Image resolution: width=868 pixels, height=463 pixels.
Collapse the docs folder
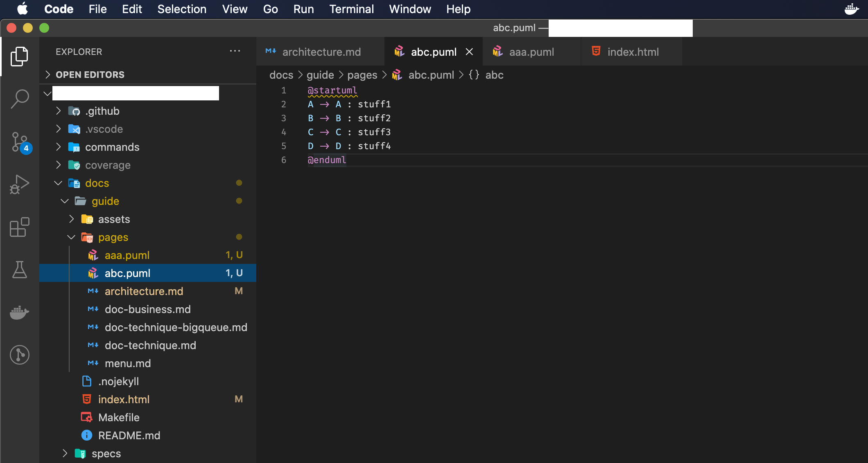click(x=97, y=183)
